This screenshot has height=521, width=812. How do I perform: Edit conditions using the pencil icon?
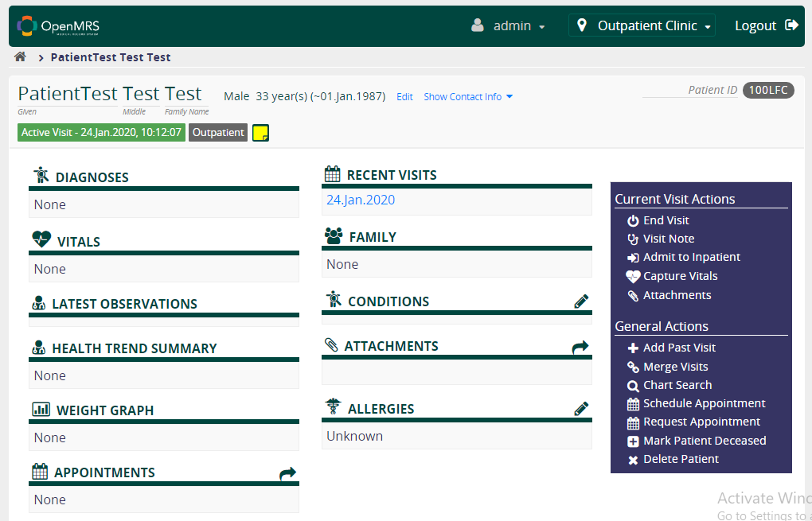(581, 301)
